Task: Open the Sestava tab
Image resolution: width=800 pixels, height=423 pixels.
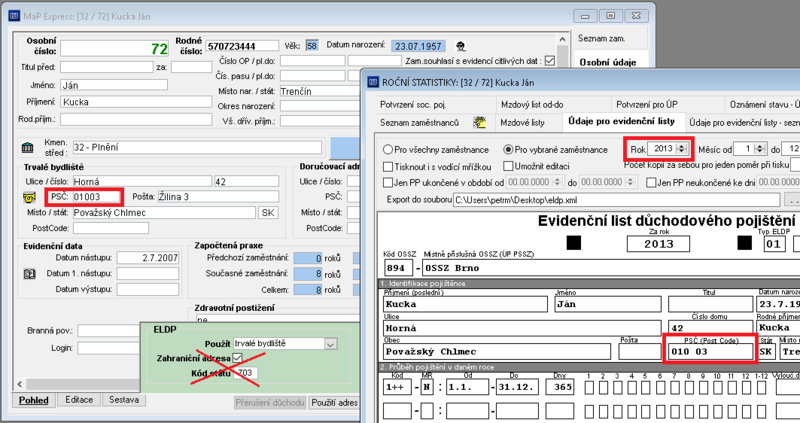Action: pos(124,400)
